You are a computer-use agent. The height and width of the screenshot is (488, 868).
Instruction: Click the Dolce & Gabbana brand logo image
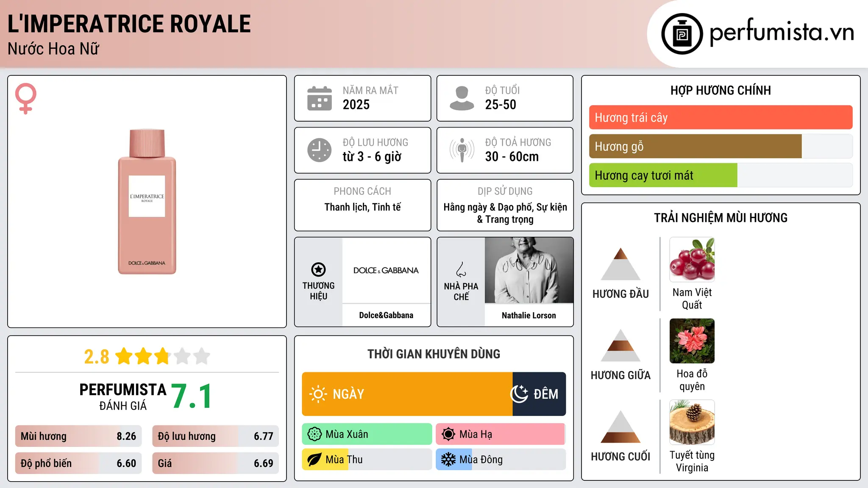click(x=386, y=270)
